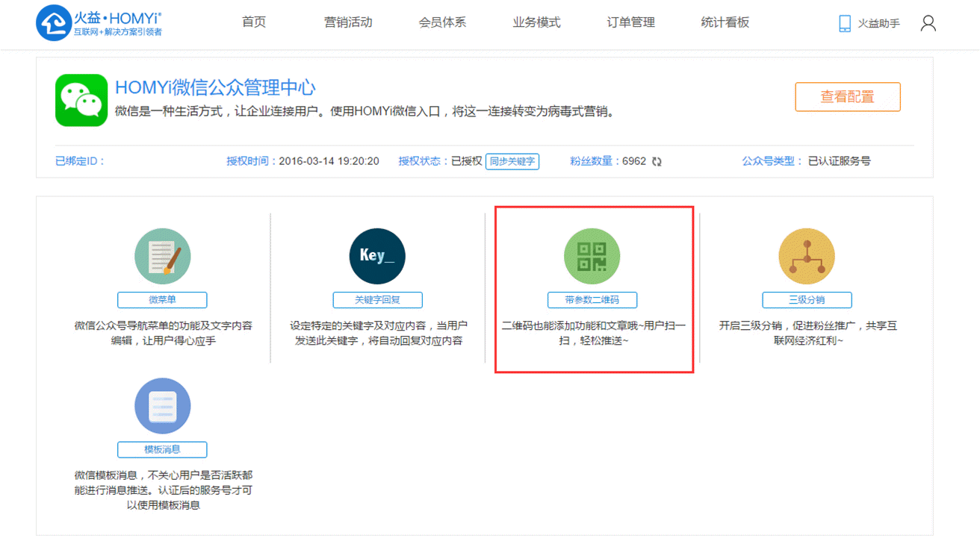Open the user profile icon

pyautogui.click(x=928, y=23)
